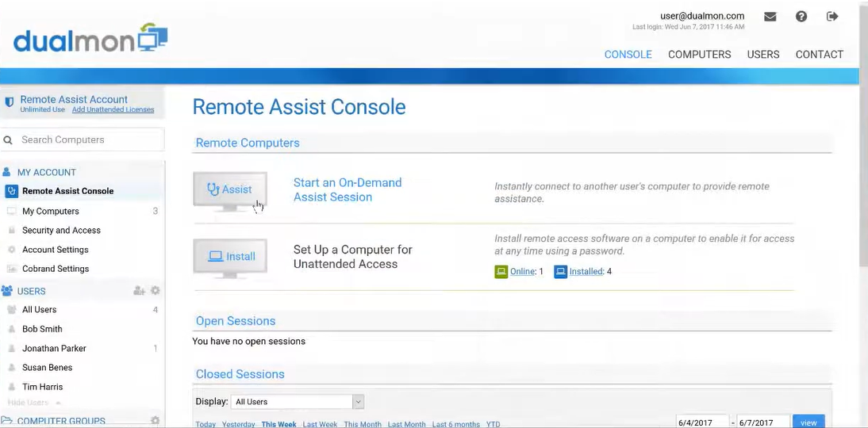Open the USERS tab
Image resolution: width=868 pixels, height=428 pixels.
[762, 54]
